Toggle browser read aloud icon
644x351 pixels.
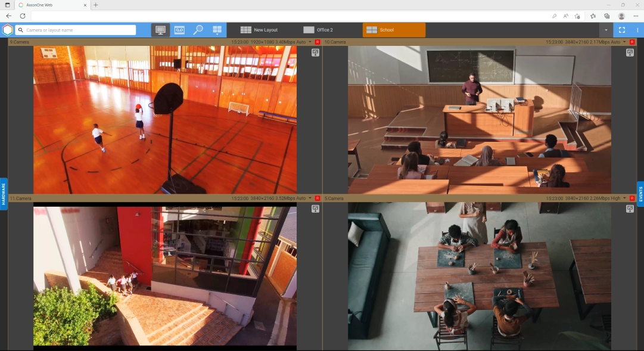point(565,16)
